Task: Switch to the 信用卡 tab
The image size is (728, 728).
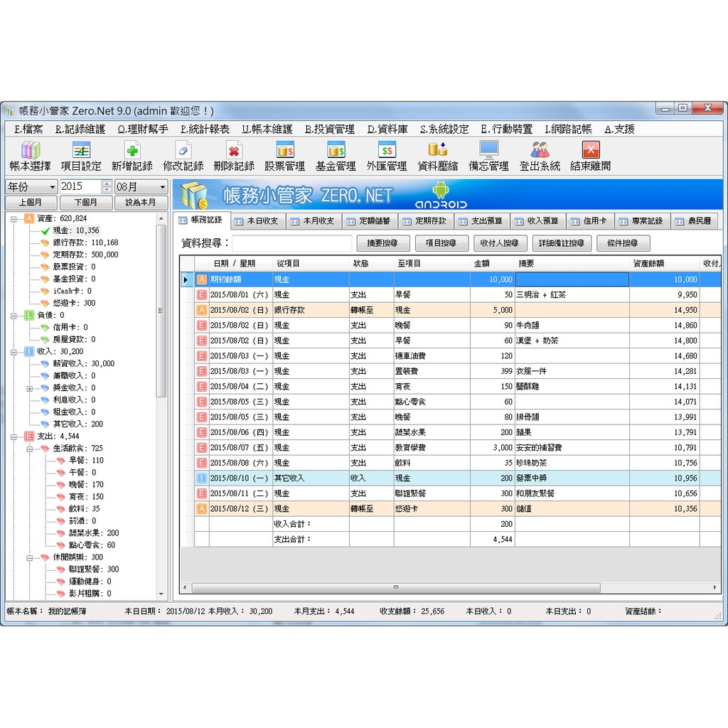Action: coord(590,221)
